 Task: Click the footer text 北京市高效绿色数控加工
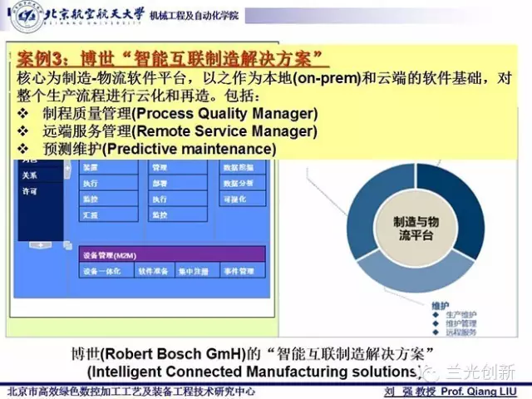[x=131, y=392]
